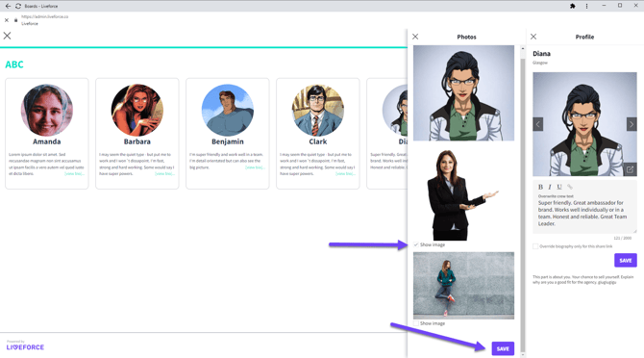Screen dimensions: 644x358
Task: Apply underline formatting in biography editor
Action: (559, 187)
